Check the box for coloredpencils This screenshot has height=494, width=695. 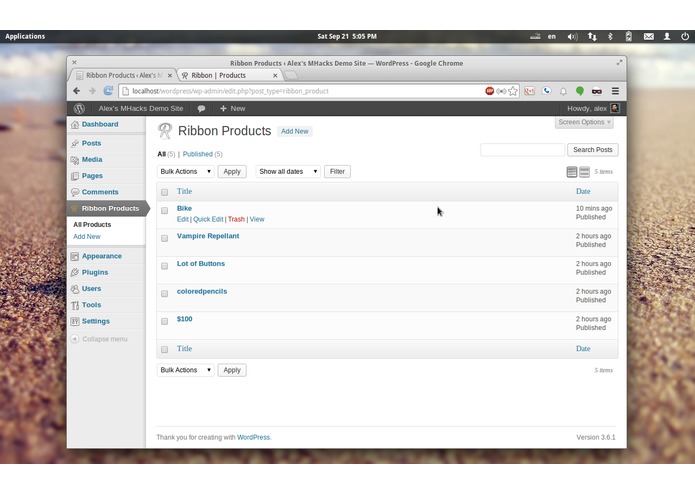pos(164,294)
